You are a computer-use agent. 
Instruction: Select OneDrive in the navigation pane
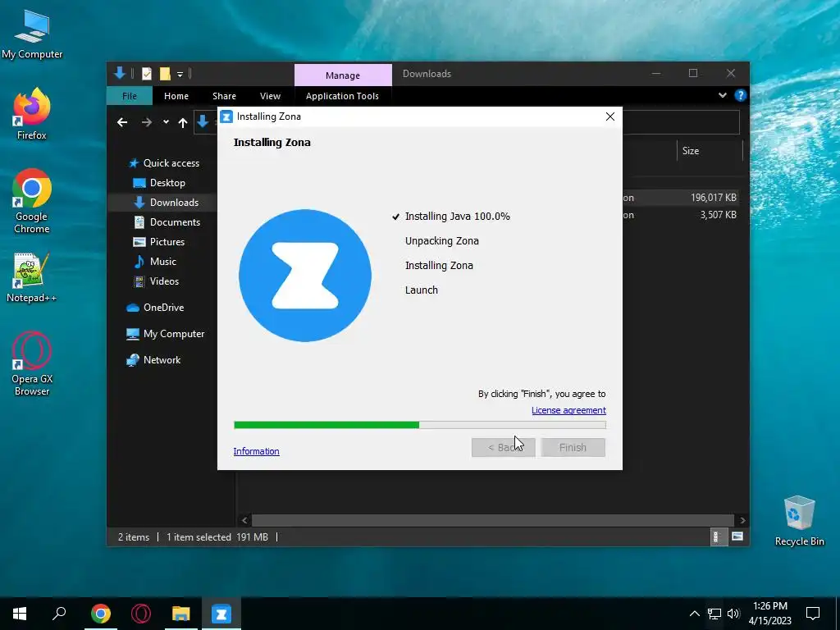click(x=155, y=308)
